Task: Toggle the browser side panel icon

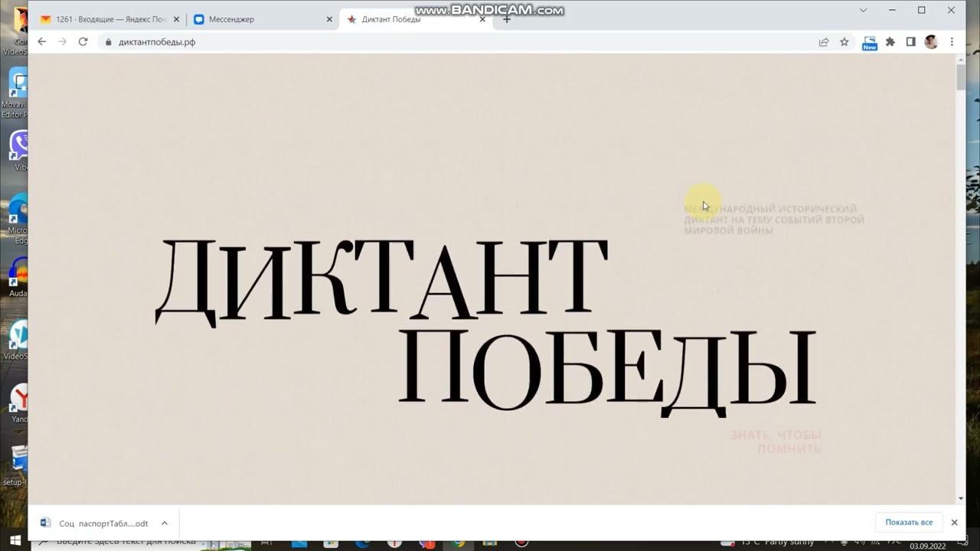Action: 911,42
